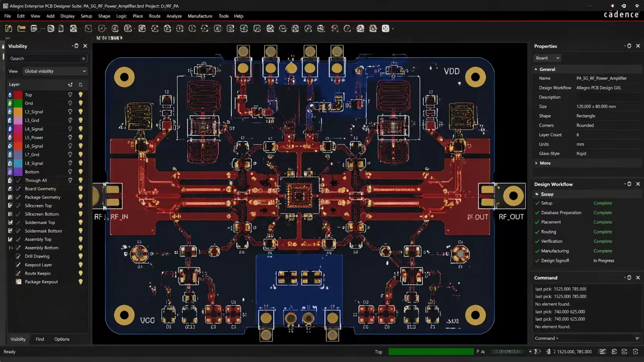This screenshot has height=362, width=644.
Task: Select the Gnd layer swatch in Visibility panel
Action: [18, 103]
